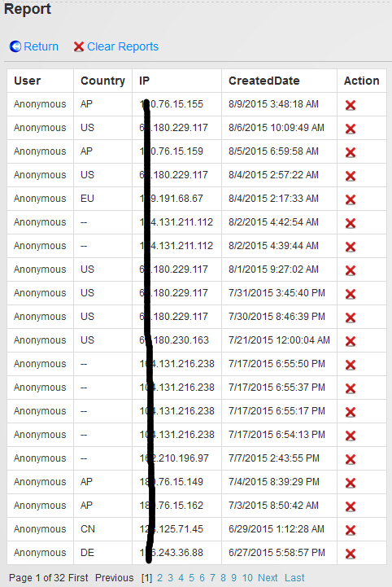Delete the report created 8/2/2015 4:42:54 AM
The image size is (392, 587).
(351, 223)
